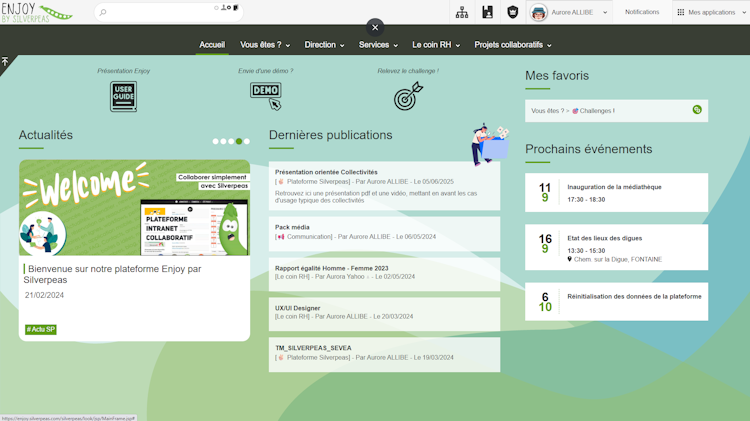750x421 pixels.
Task: Select the third news carousel dot
Action: point(231,141)
